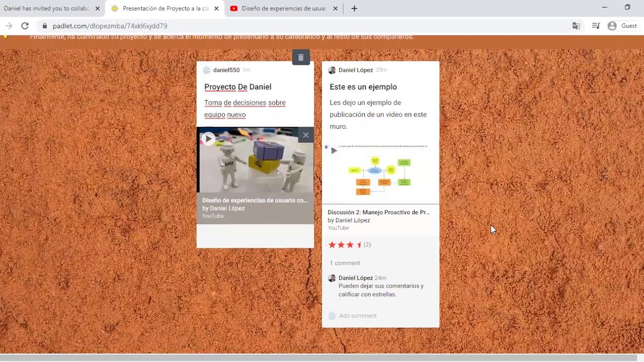Click the (2) ratings count
The height and width of the screenshot is (362, 644).
[367, 245]
